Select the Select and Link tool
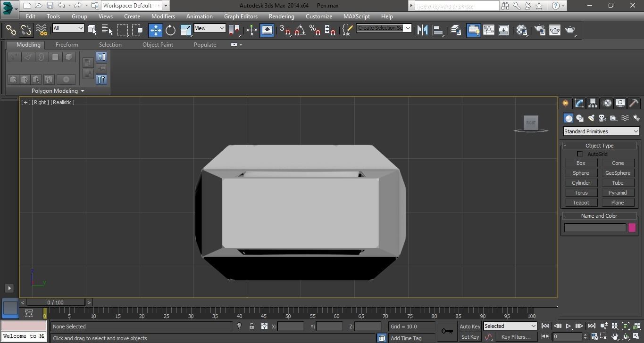The height and width of the screenshot is (343, 644). 11,30
